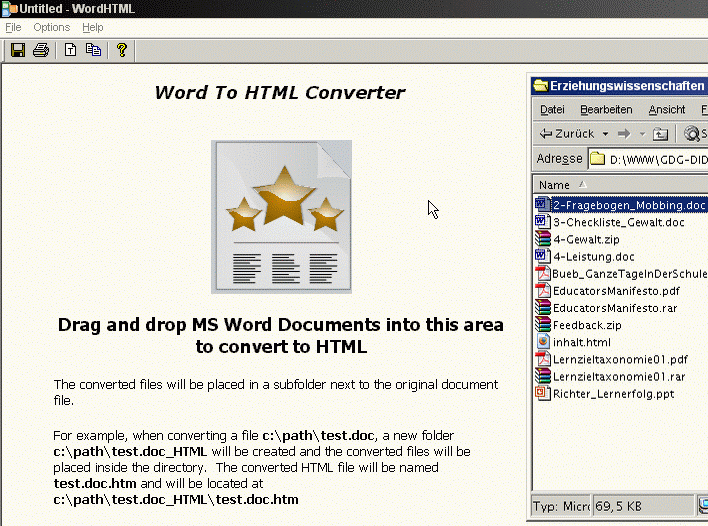
Task: Click the Save floppy disk toolbar icon
Action: point(18,50)
